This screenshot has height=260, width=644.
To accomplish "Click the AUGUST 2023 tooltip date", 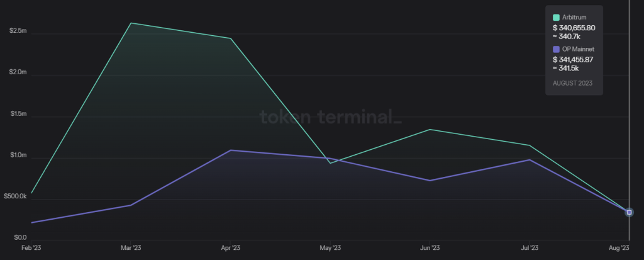I will 572,83.
